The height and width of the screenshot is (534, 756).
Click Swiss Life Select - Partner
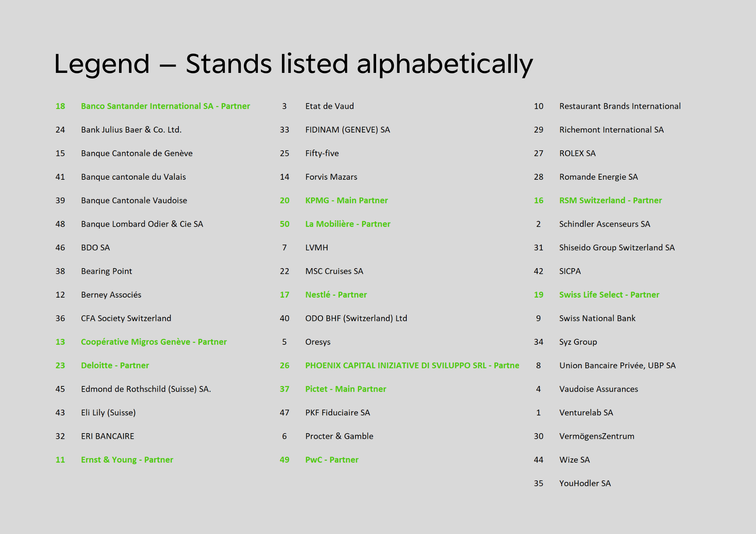(609, 295)
